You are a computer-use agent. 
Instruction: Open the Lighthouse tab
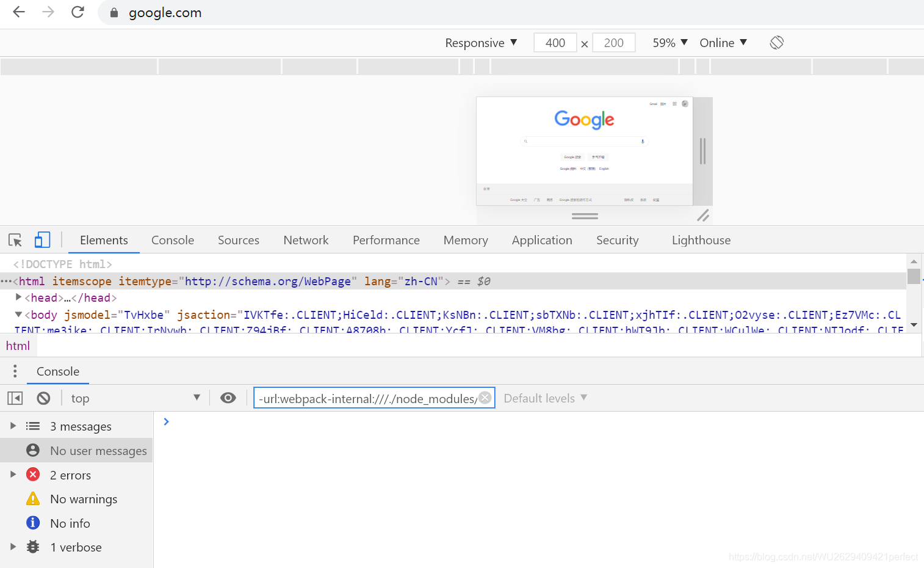point(701,240)
